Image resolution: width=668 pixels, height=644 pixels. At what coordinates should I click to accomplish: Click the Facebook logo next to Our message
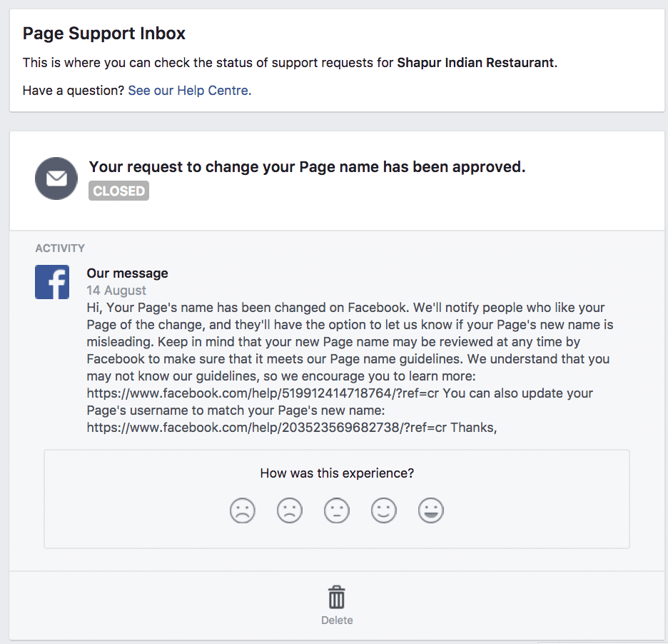click(x=52, y=282)
